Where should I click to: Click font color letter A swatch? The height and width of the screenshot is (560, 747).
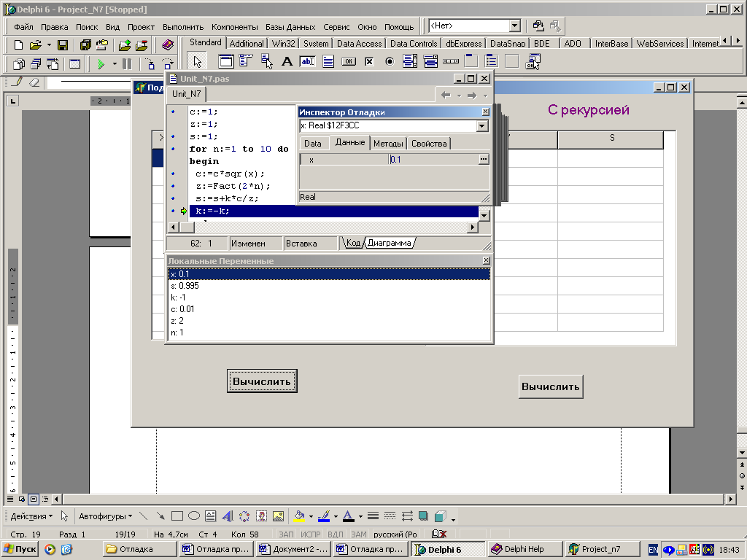point(349,516)
